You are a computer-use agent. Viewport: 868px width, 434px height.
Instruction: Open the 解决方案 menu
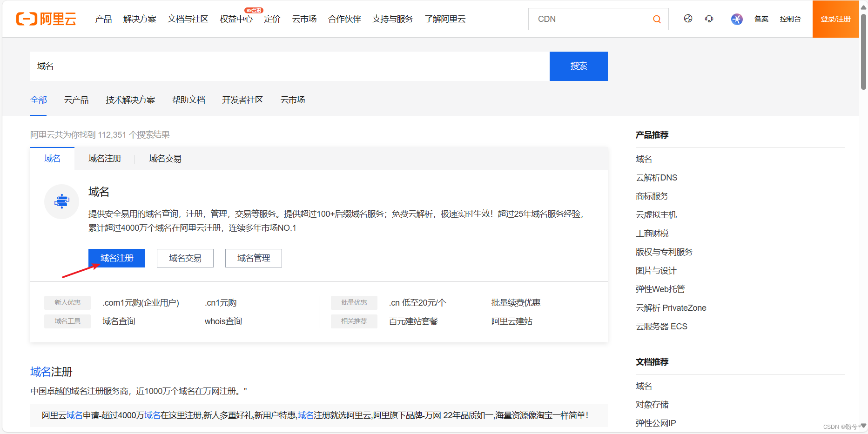pos(140,19)
